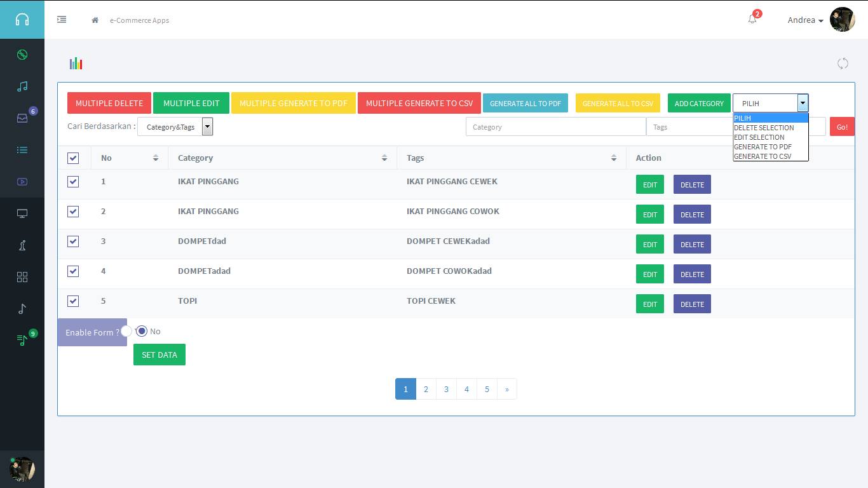Click the monitor icon in the sidebar

(22, 213)
